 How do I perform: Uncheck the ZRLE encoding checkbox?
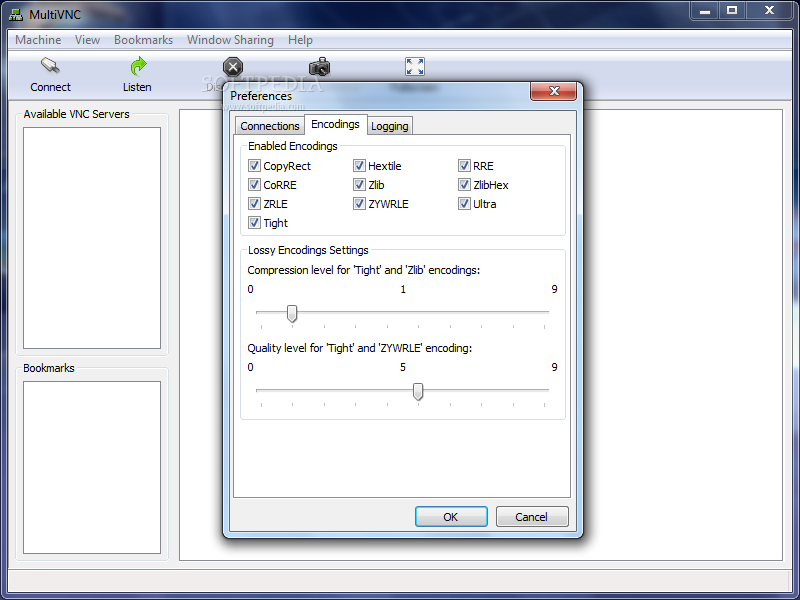[254, 204]
